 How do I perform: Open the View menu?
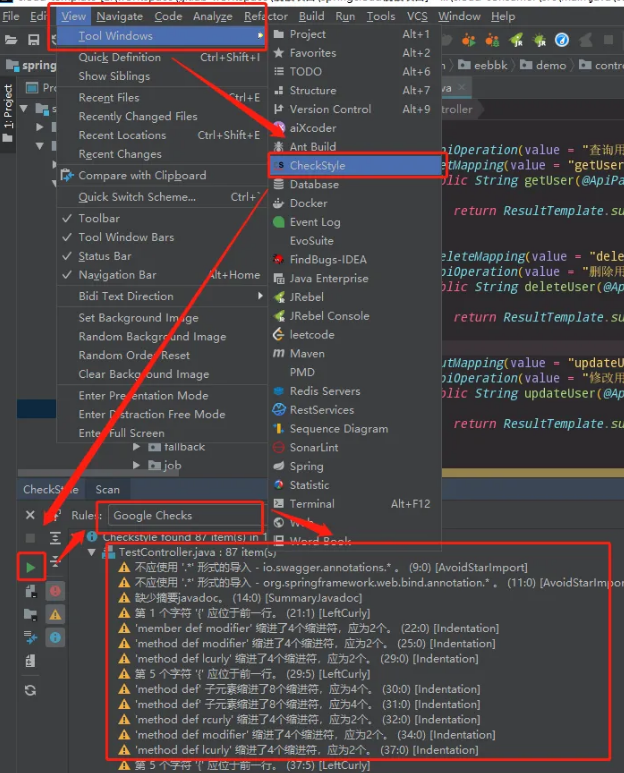[73, 16]
